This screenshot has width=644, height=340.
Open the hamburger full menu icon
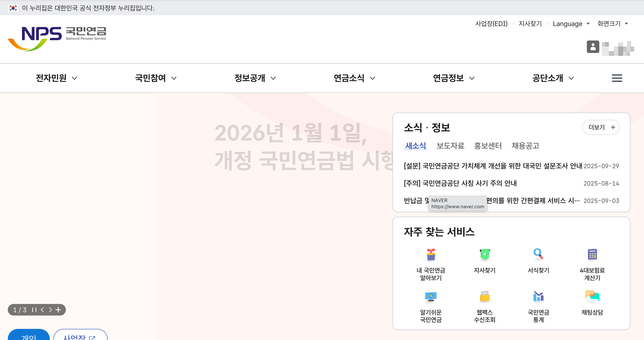(x=617, y=78)
